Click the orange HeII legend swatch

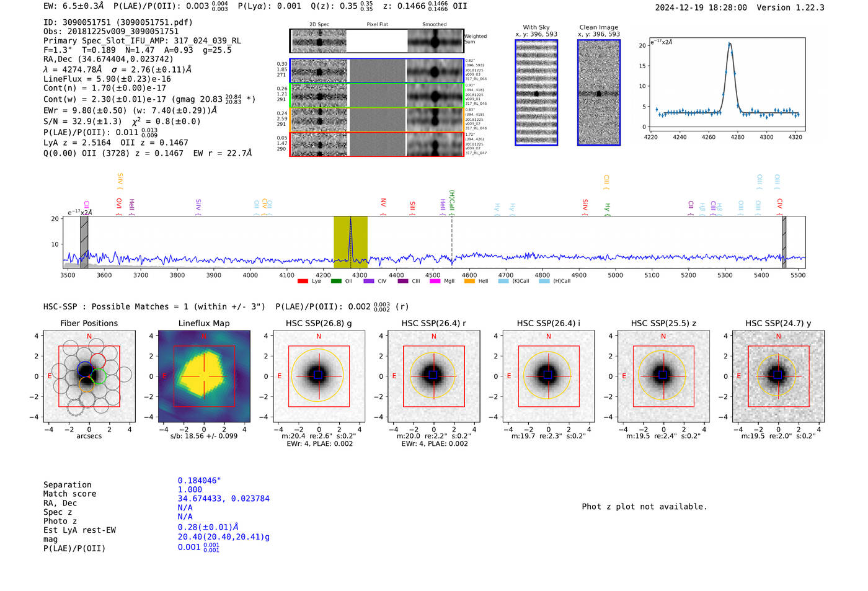click(469, 281)
